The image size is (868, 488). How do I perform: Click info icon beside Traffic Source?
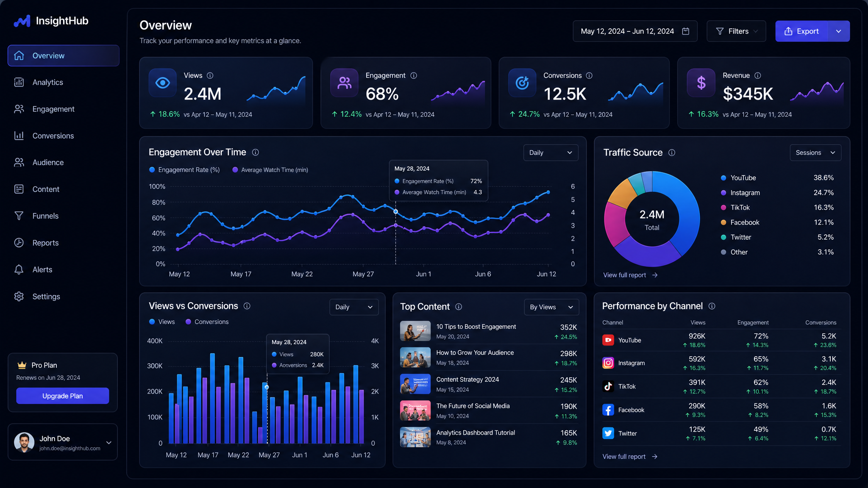click(672, 152)
